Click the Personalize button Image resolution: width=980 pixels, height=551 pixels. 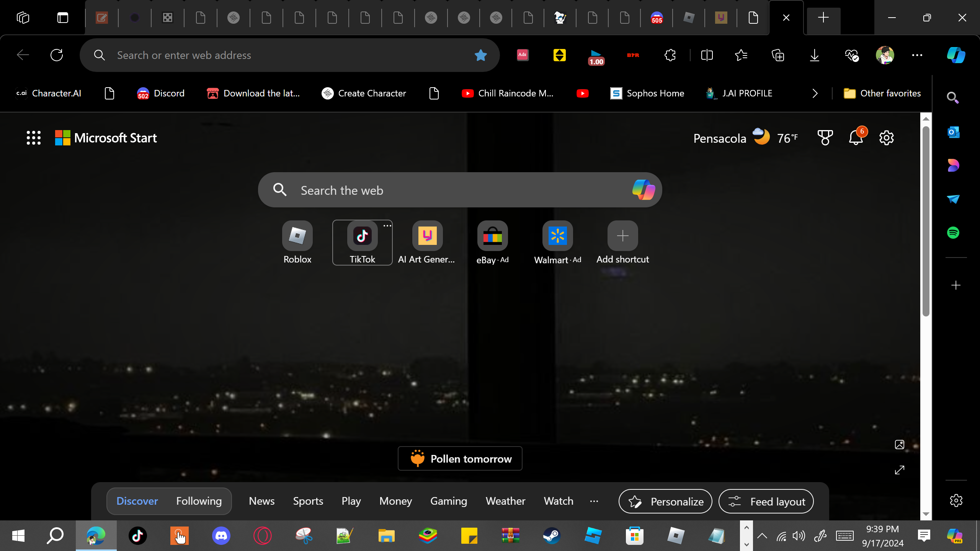(x=665, y=501)
